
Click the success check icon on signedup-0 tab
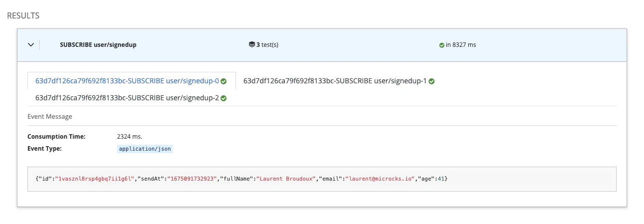click(x=224, y=81)
